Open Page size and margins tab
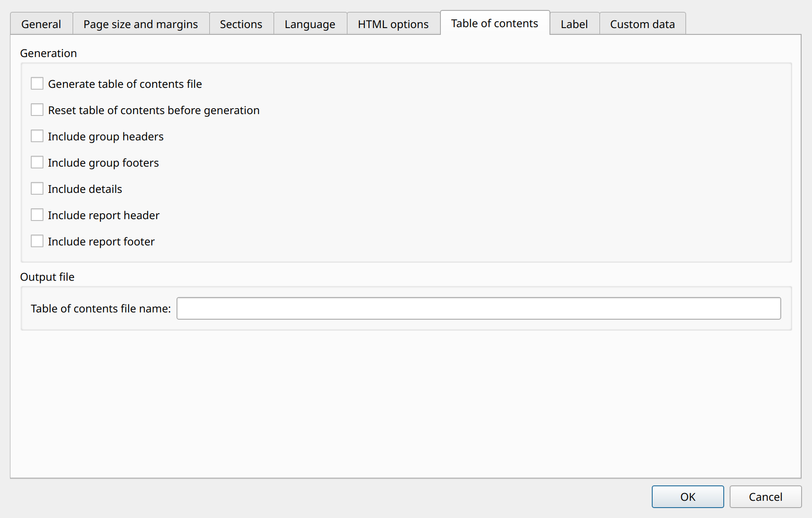 (x=141, y=24)
